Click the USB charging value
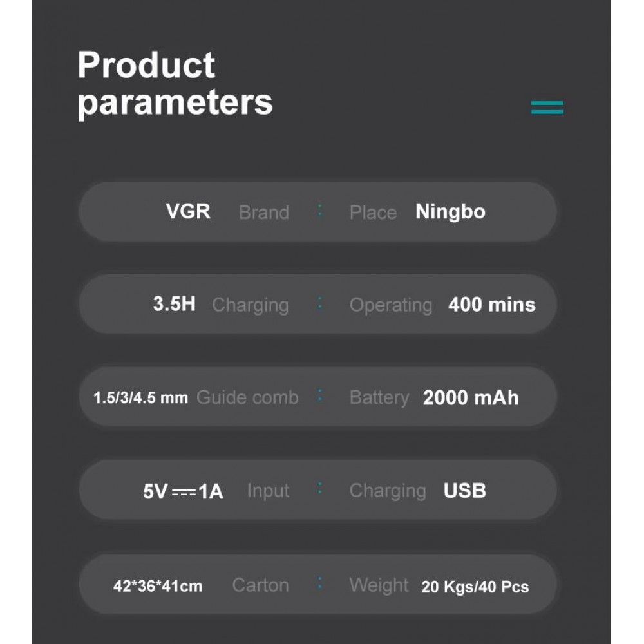 pos(464,491)
